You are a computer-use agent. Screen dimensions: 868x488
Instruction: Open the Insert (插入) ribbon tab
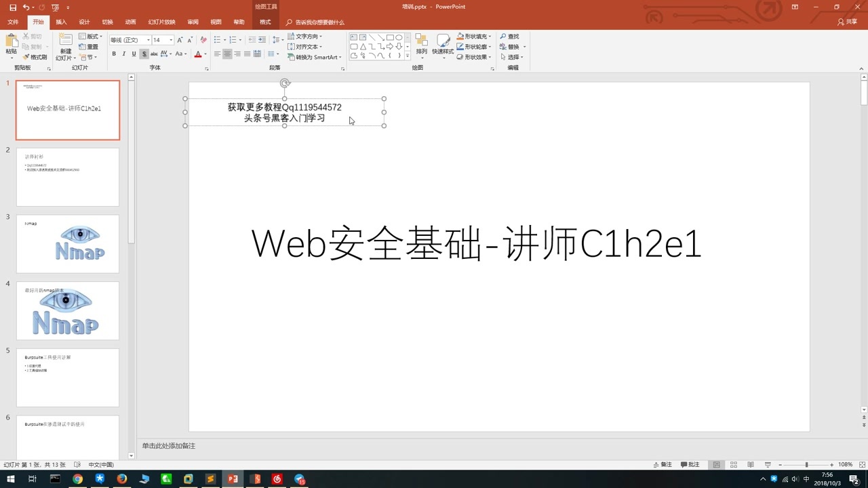(x=61, y=22)
